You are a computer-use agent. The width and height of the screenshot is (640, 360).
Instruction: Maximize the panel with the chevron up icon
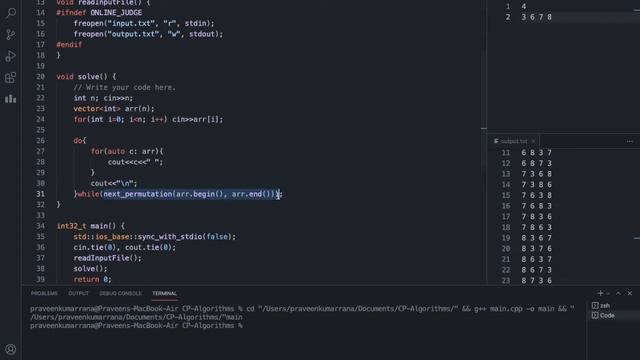coord(618,293)
